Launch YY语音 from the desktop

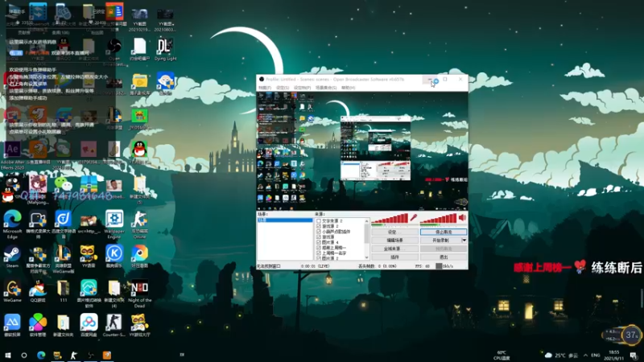click(89, 257)
